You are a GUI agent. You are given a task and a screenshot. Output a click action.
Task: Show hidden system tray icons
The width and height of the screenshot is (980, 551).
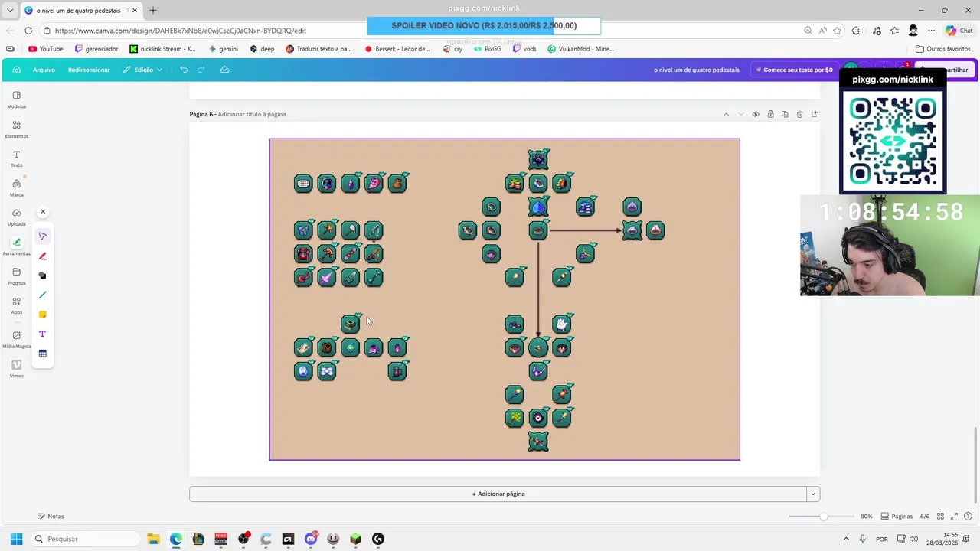click(x=846, y=539)
